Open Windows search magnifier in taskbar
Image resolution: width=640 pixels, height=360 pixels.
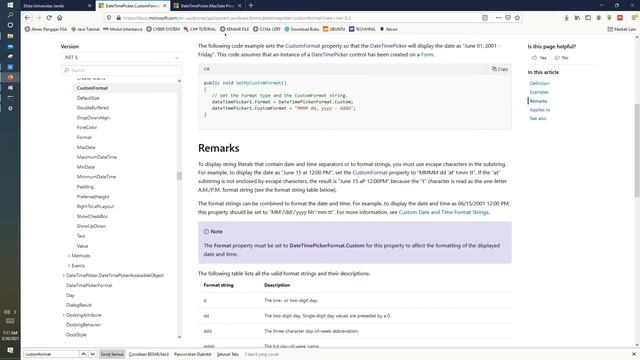pos(10,15)
